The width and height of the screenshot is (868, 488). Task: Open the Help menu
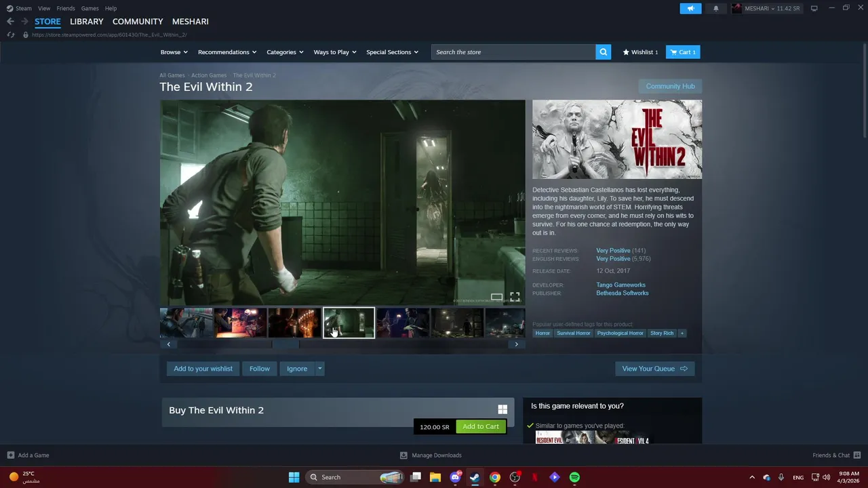[x=111, y=8]
